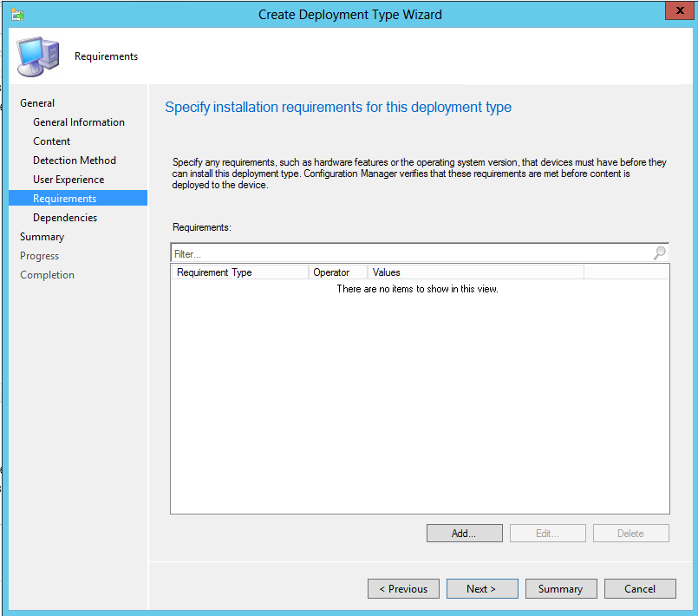Select the Summary step in the sidebar
Image resolution: width=698 pixels, height=616 pixels.
[x=42, y=237]
